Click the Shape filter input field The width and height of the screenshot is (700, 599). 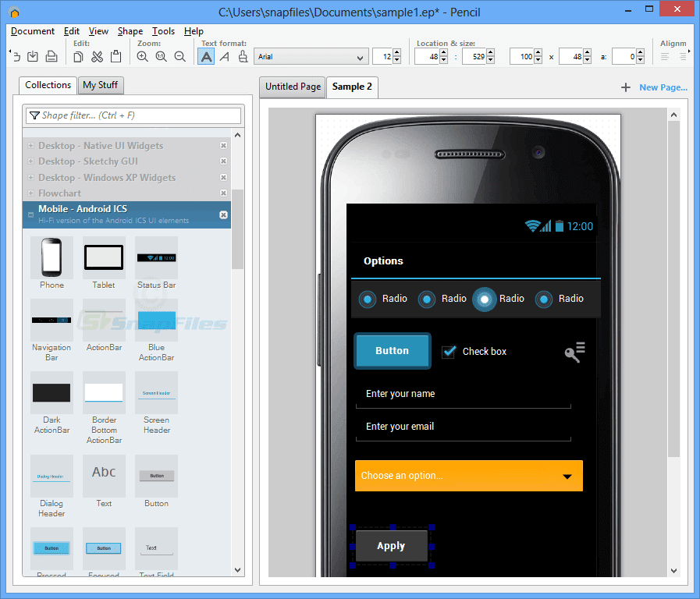(133, 115)
